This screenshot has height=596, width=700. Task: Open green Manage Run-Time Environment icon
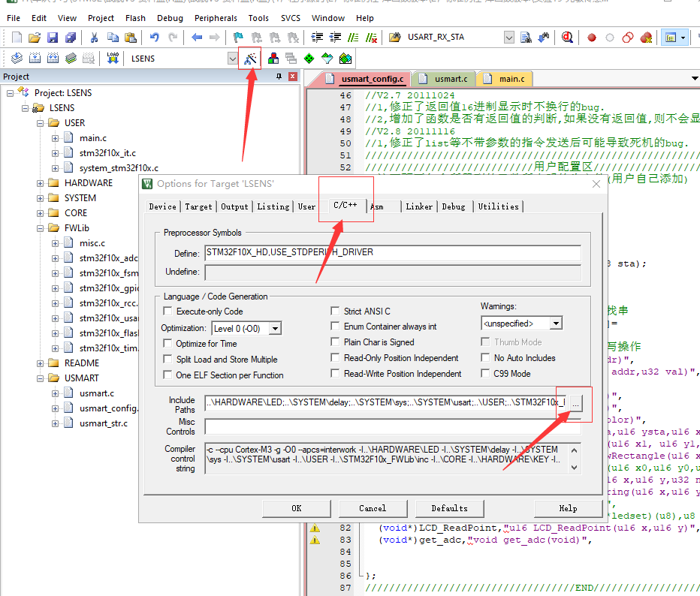click(x=309, y=59)
